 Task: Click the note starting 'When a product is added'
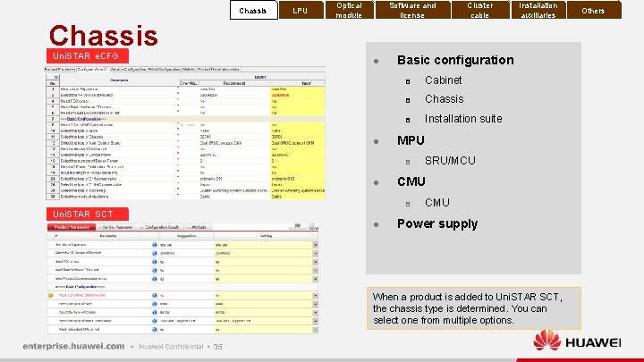473,308
